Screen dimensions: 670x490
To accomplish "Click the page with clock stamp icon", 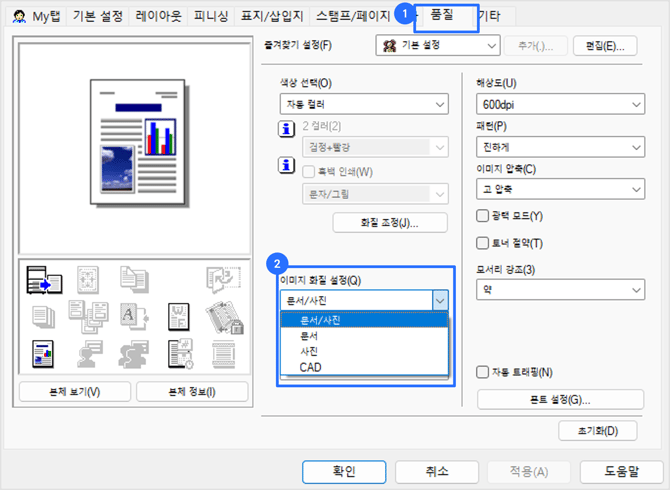I will pos(181,354).
